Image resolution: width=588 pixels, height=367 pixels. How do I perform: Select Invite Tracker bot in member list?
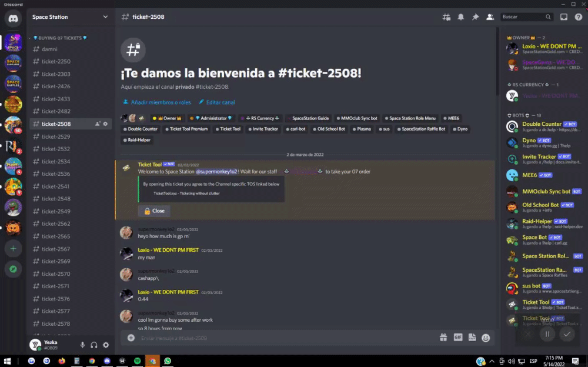click(x=544, y=159)
